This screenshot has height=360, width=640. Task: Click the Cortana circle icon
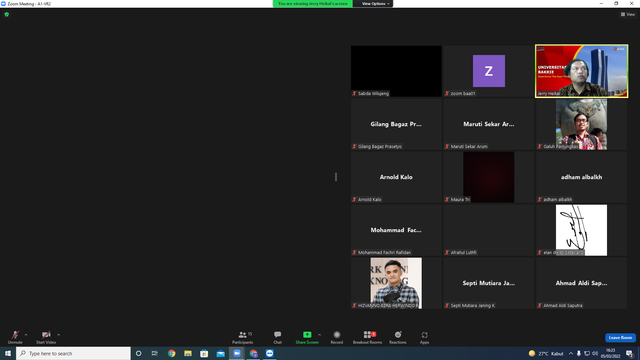tap(138, 353)
